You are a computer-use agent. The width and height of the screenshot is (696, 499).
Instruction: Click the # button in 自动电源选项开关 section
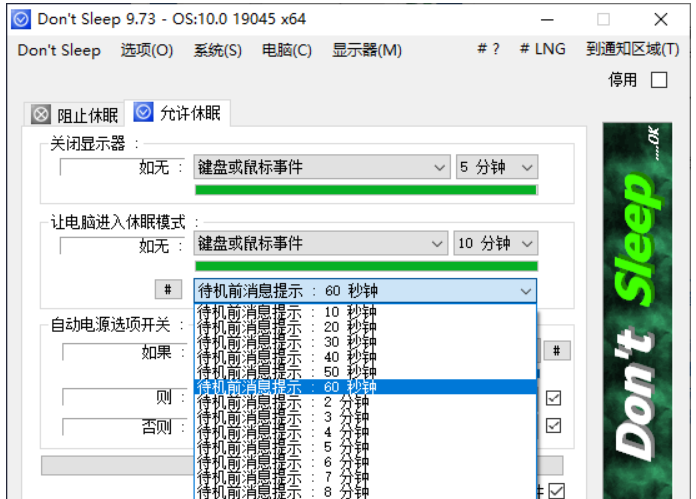click(x=557, y=351)
